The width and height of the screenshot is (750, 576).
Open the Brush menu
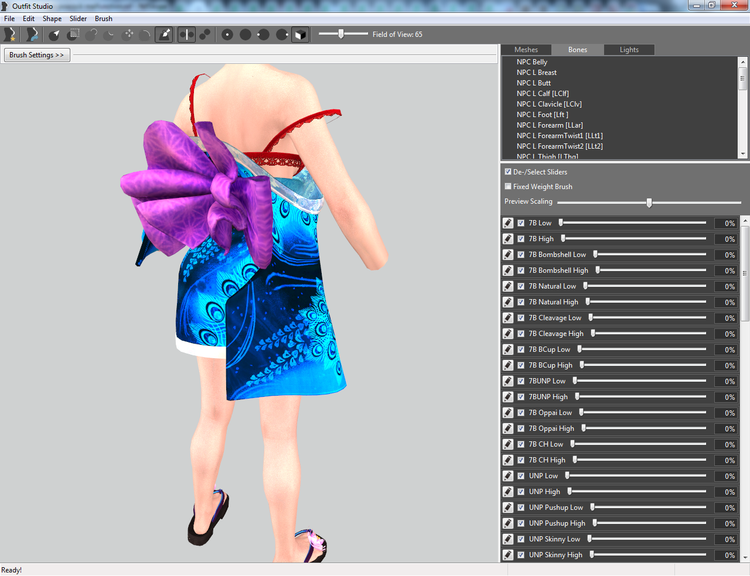pyautogui.click(x=103, y=19)
